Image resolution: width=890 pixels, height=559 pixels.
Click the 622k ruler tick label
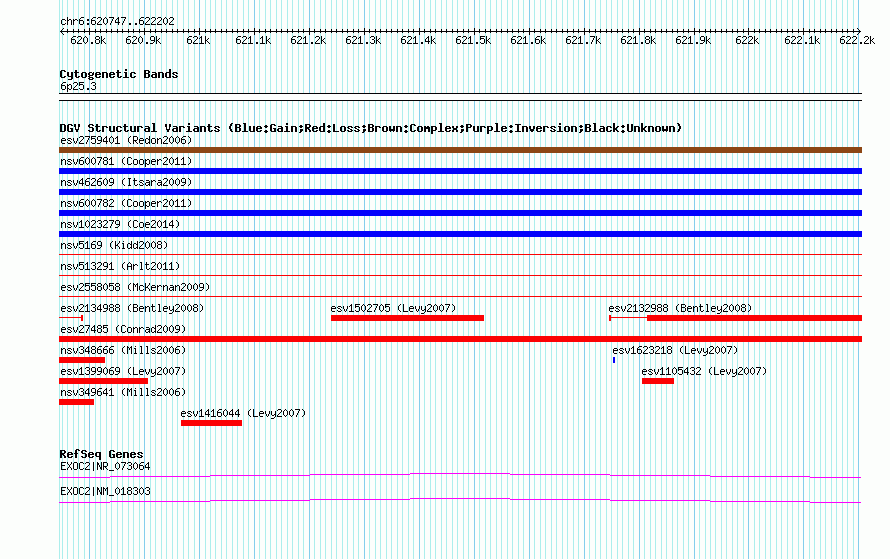[x=747, y=40]
